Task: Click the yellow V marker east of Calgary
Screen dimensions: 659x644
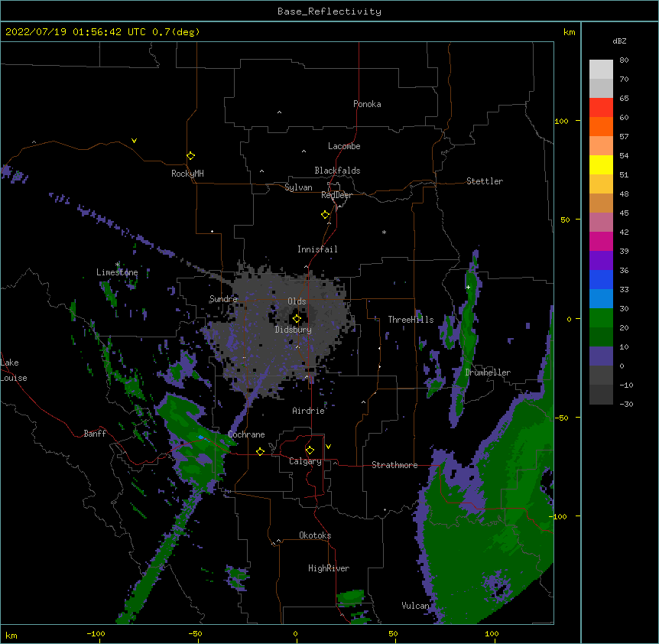Action: tap(328, 447)
